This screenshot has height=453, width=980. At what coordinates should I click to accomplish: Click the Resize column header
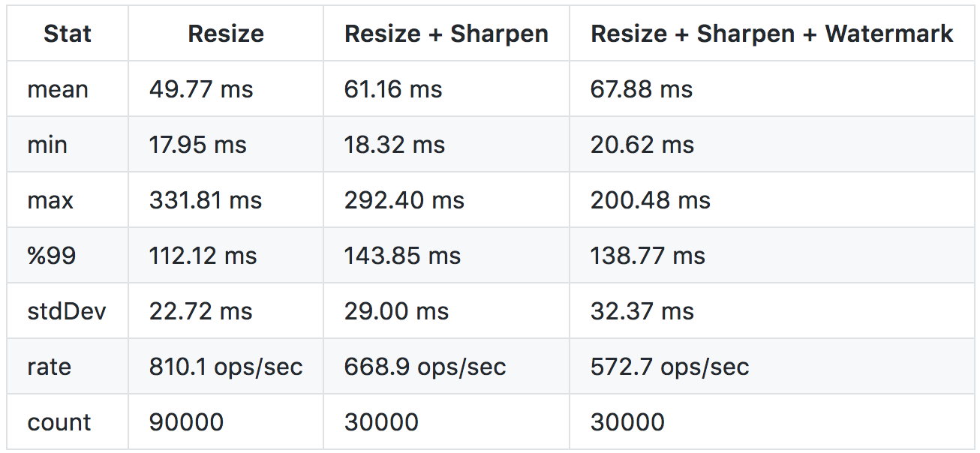226,34
